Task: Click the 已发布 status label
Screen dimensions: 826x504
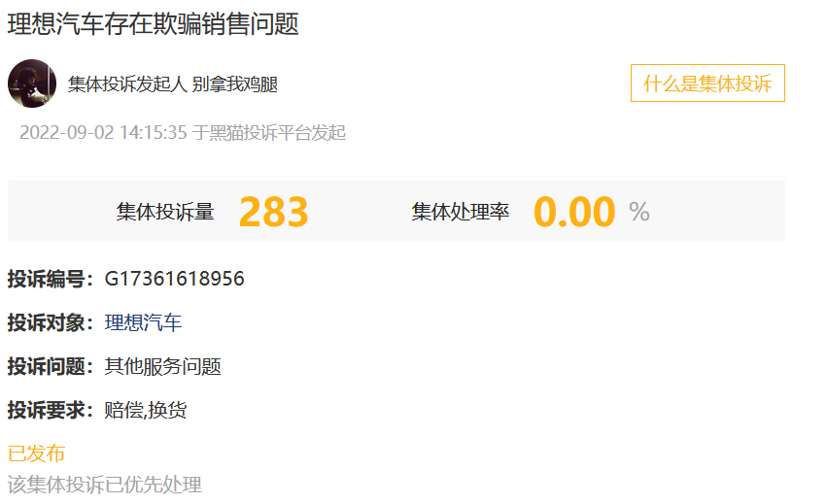Action: click(x=36, y=454)
